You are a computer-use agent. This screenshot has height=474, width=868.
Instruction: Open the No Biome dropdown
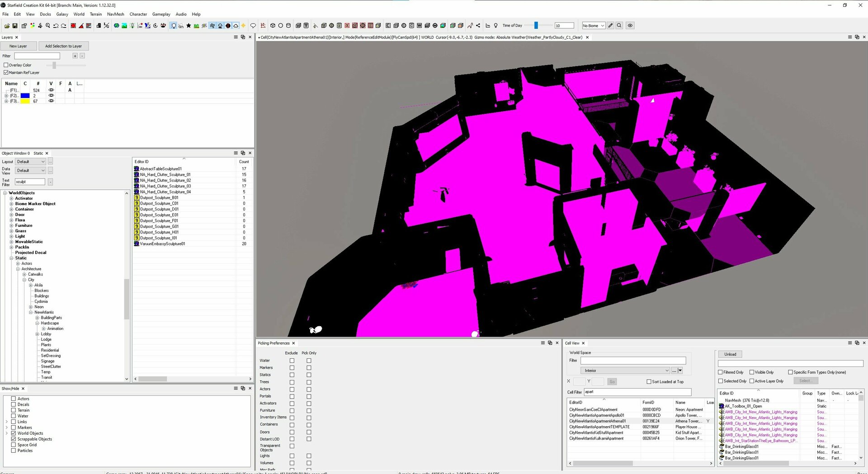coord(593,26)
